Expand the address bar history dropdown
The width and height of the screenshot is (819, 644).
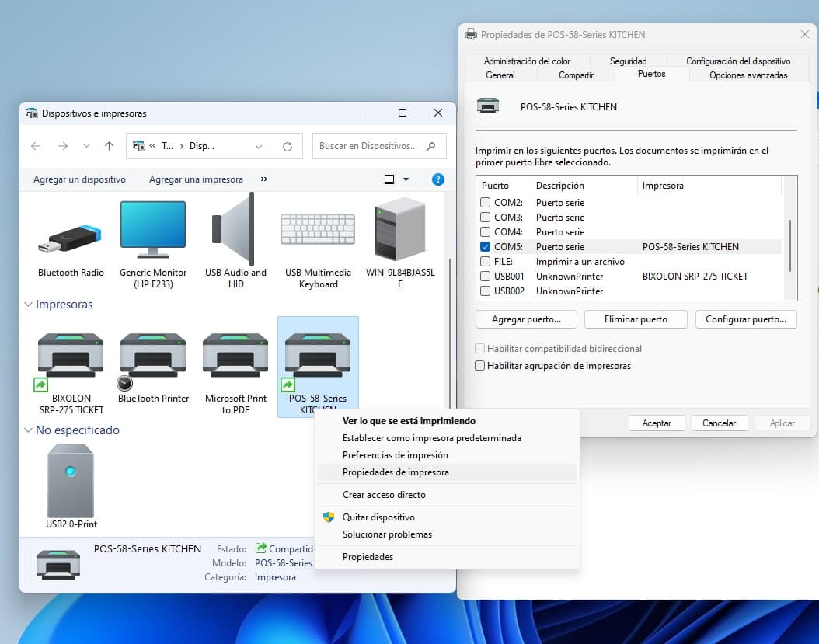[259, 147]
